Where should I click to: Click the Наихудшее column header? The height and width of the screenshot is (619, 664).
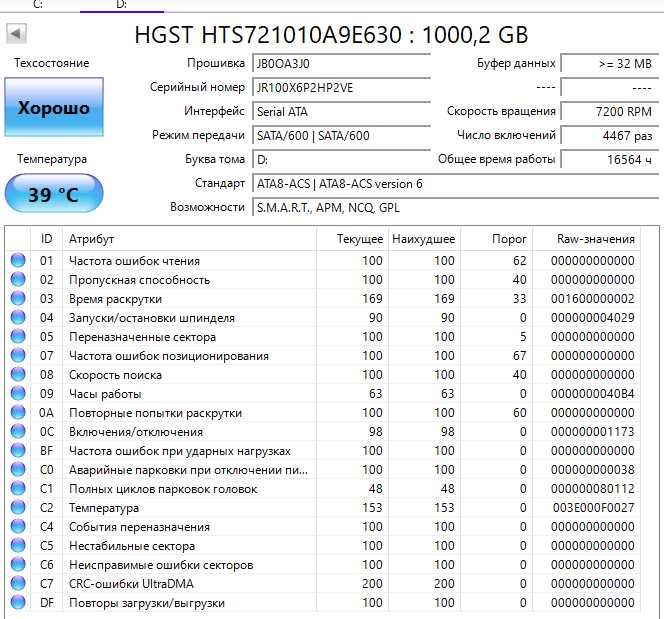[424, 239]
